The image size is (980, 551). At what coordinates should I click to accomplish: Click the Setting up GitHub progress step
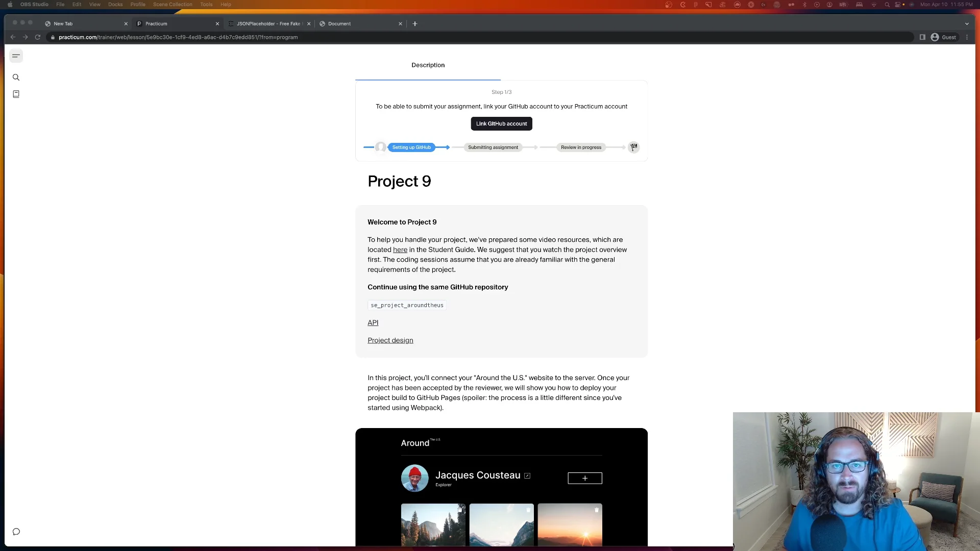coord(412,147)
